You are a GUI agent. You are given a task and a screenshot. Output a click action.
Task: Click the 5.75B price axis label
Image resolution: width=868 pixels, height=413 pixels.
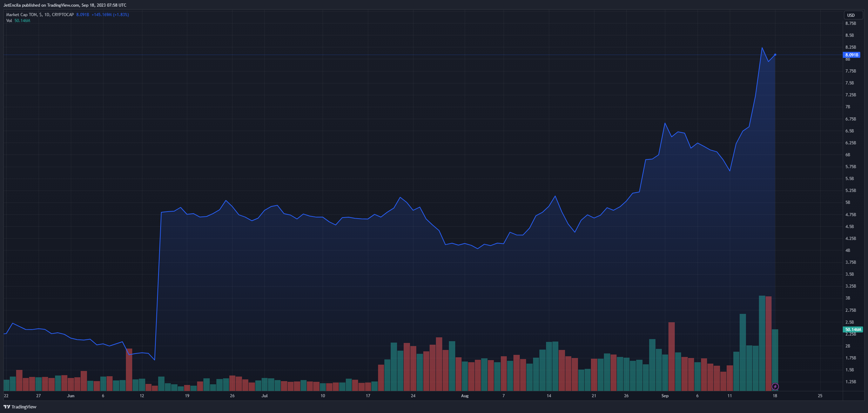[851, 167]
